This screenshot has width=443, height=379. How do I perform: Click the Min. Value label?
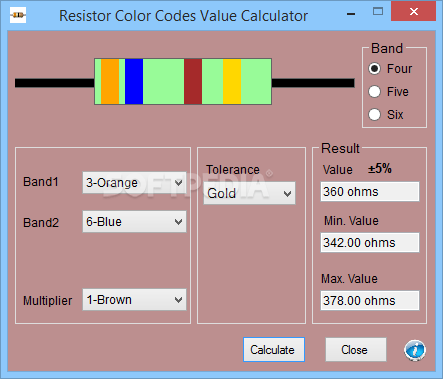coord(351,221)
